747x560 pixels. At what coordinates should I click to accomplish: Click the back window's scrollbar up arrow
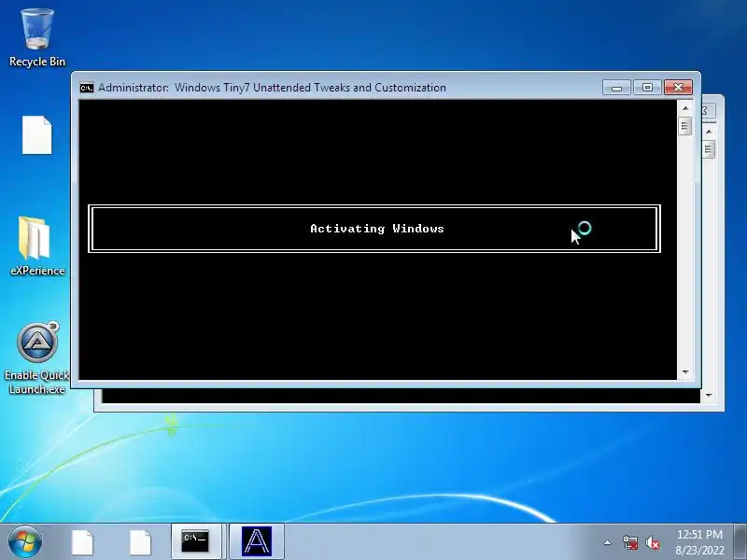click(709, 132)
